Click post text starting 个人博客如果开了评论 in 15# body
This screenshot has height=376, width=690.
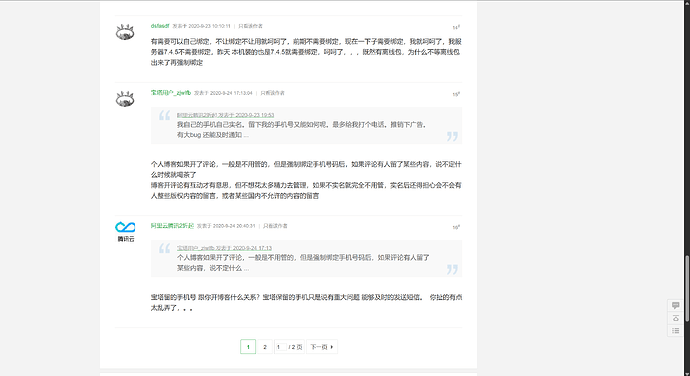pos(306,170)
